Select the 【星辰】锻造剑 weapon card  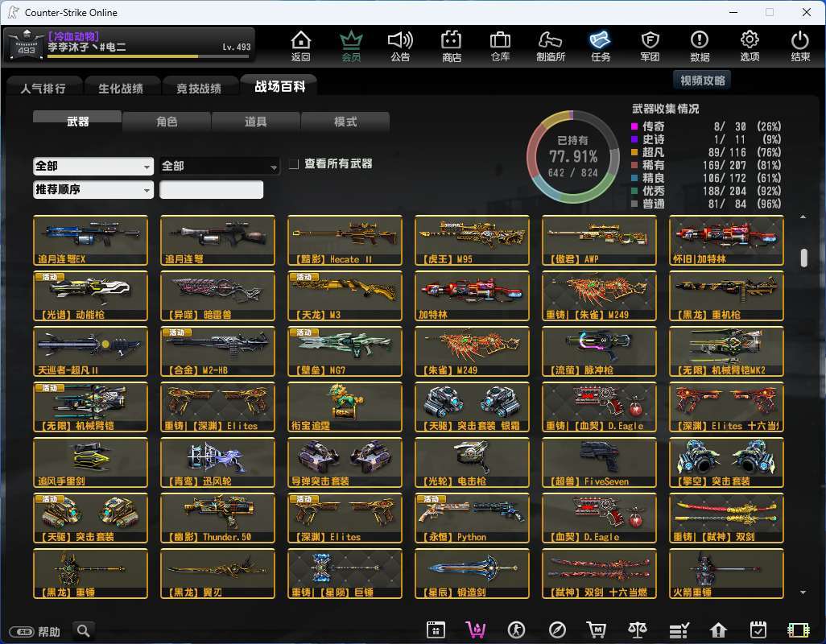click(x=472, y=573)
